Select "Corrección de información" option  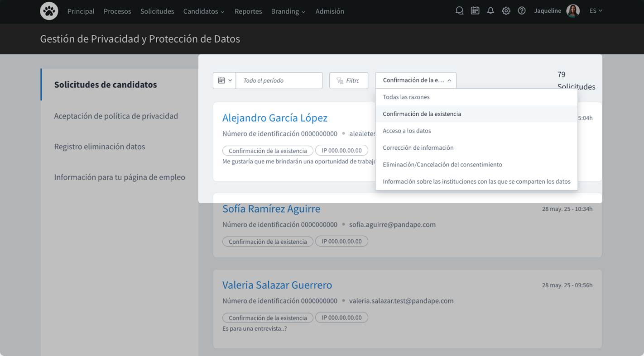(x=418, y=148)
